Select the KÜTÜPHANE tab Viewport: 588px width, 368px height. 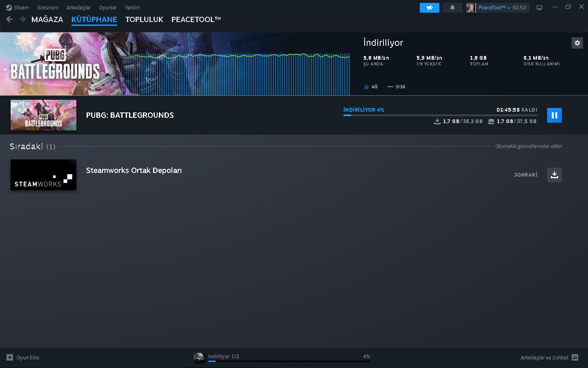[94, 19]
